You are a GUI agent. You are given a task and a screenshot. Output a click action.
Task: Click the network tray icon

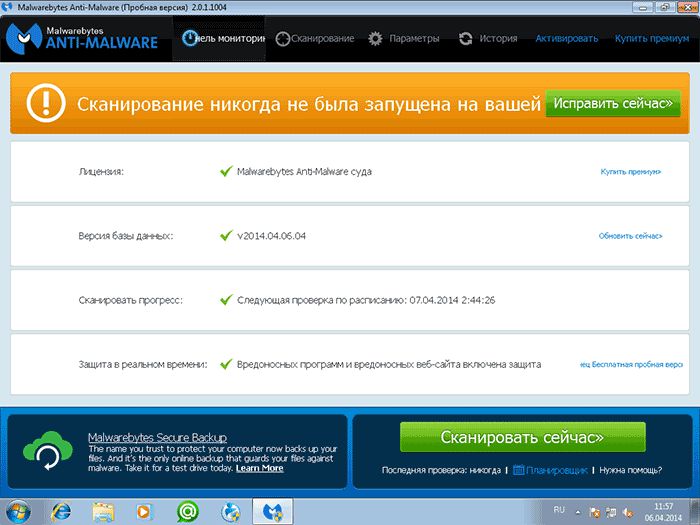pos(611,512)
